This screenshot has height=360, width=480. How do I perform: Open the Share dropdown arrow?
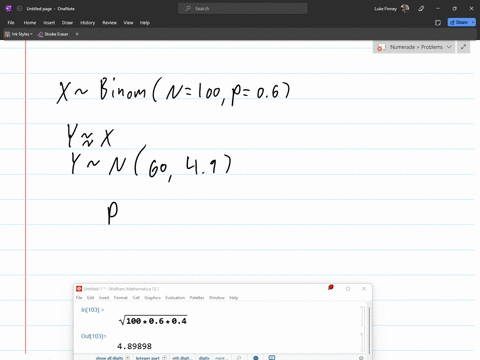(473, 22)
